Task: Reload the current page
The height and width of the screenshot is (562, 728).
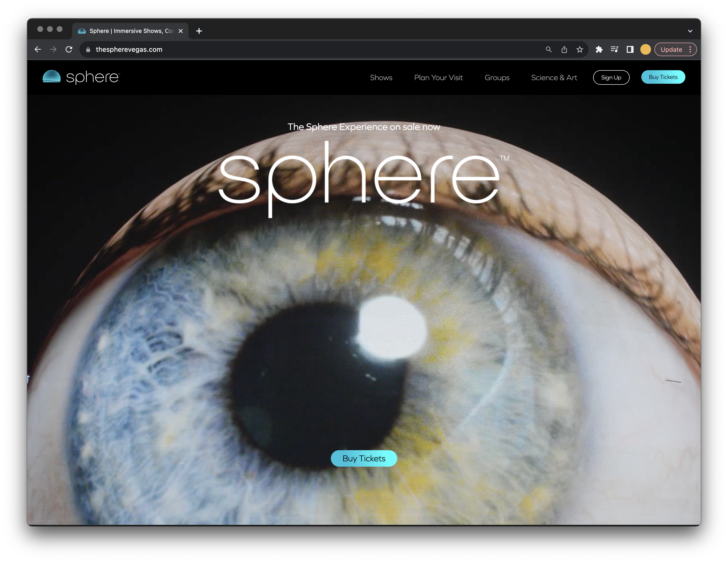Action: tap(69, 49)
